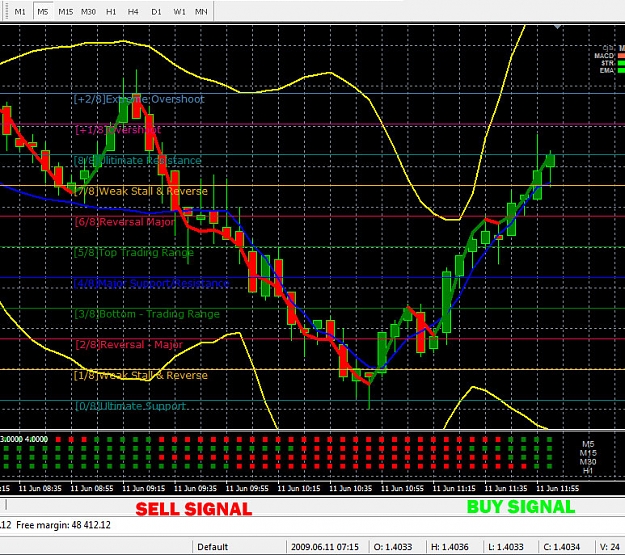Viewport: 625px width, 555px height.
Task: Click the [8/8] Ultimate Resistance label
Action: pyautogui.click(x=138, y=160)
